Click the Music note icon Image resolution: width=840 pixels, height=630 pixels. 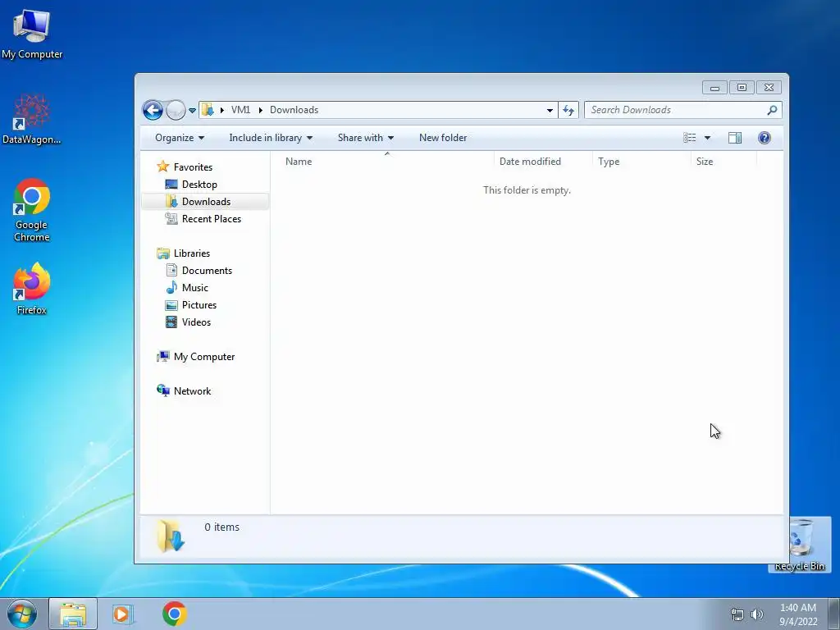(171, 288)
